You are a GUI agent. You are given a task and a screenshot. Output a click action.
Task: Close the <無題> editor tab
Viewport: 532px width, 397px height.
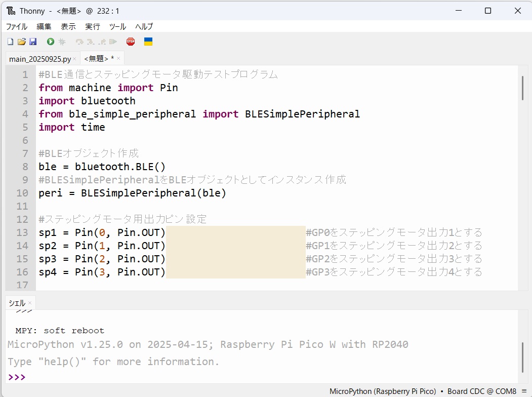pos(119,59)
